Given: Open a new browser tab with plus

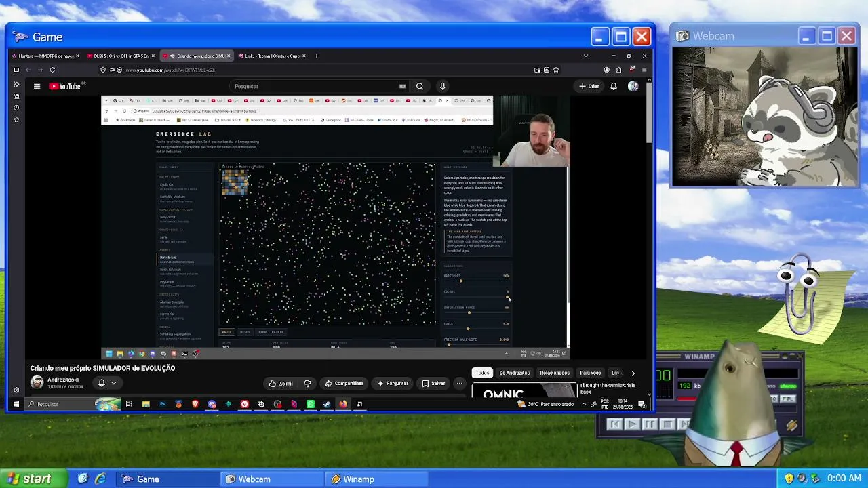Looking at the screenshot, I should pos(316,56).
